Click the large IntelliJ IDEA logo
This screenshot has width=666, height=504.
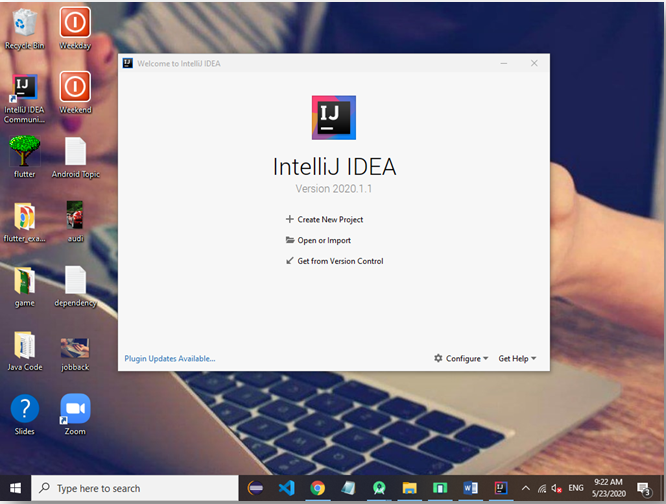coord(334,118)
